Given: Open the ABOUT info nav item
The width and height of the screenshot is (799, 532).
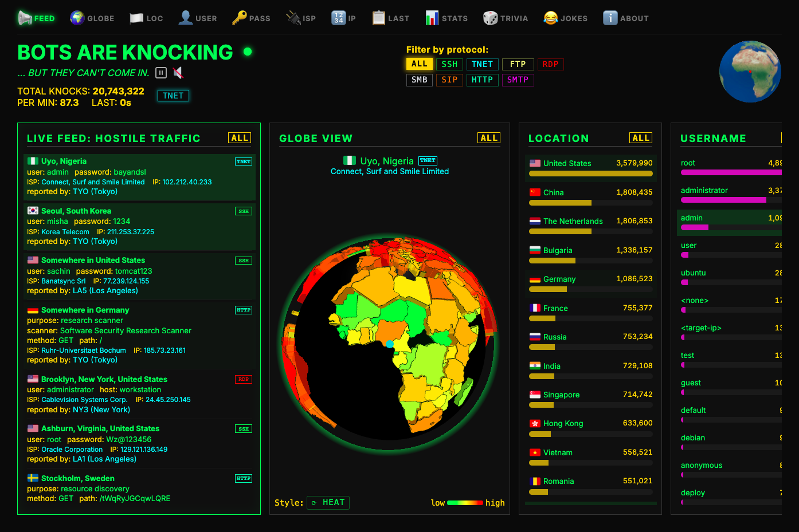Looking at the screenshot, I should click(x=626, y=18).
